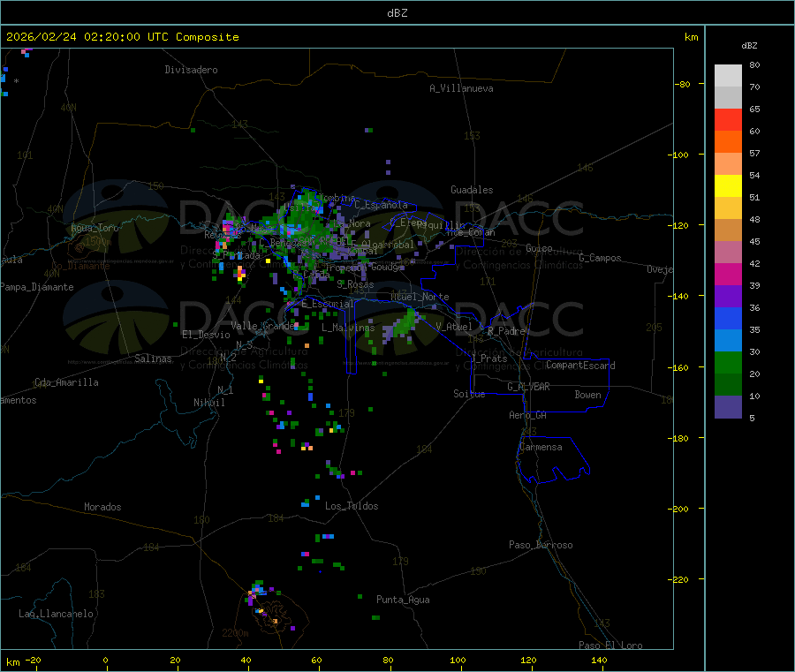Click the CompantEscard label

[580, 366]
